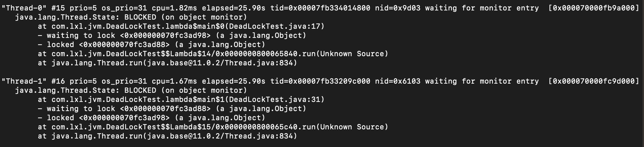The width and height of the screenshot is (644, 147).
Task: Click the DeadLockTest.java:31 line reference
Action: [x=274, y=99]
